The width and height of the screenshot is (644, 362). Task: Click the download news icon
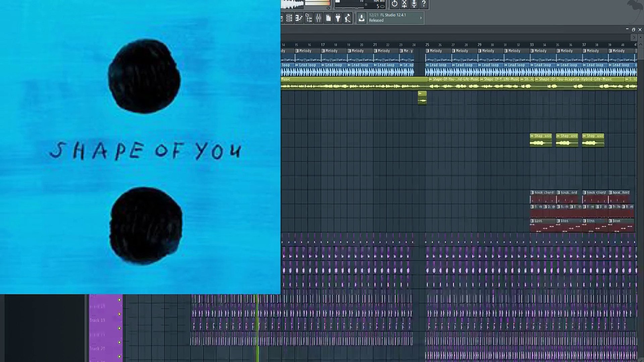pyautogui.click(x=361, y=18)
